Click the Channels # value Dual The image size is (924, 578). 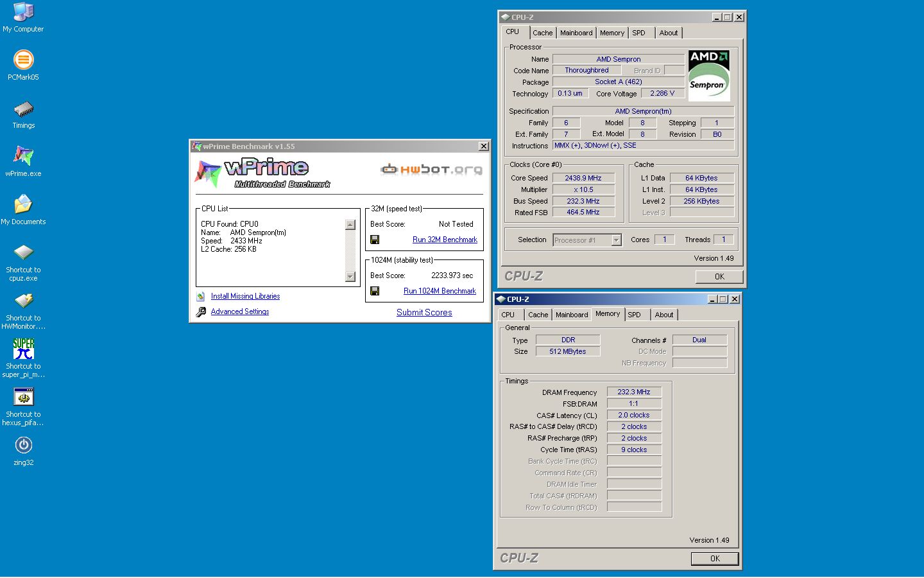point(699,340)
